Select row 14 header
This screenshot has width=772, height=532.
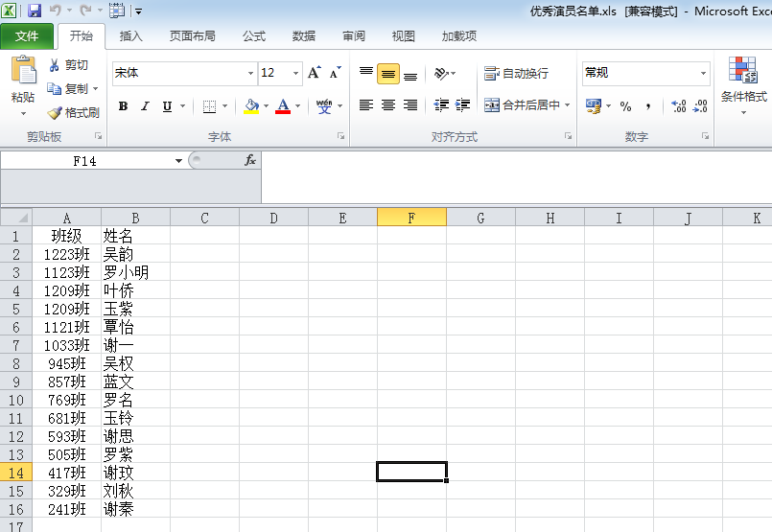tap(15, 473)
